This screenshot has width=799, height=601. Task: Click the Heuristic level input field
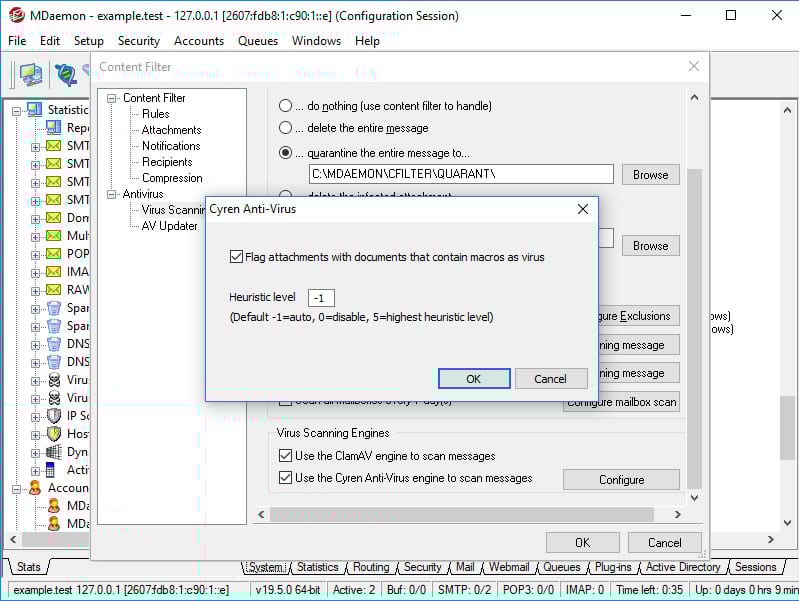[x=321, y=298]
